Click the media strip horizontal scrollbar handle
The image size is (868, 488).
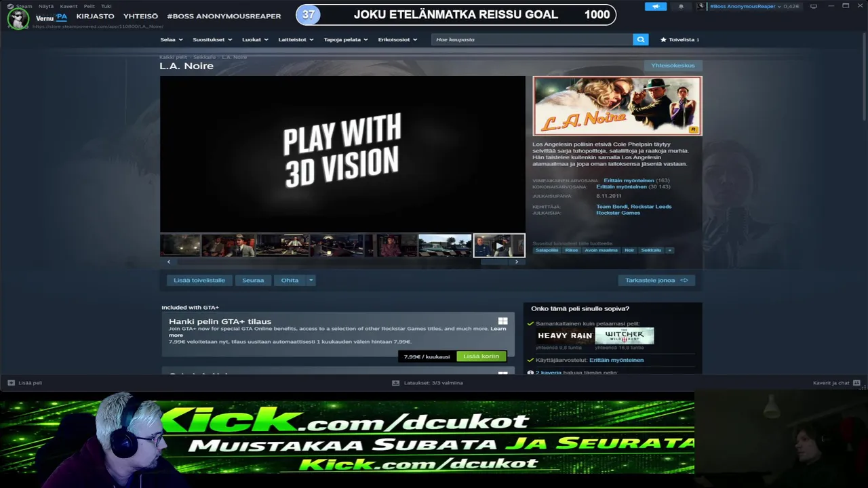[x=494, y=262]
